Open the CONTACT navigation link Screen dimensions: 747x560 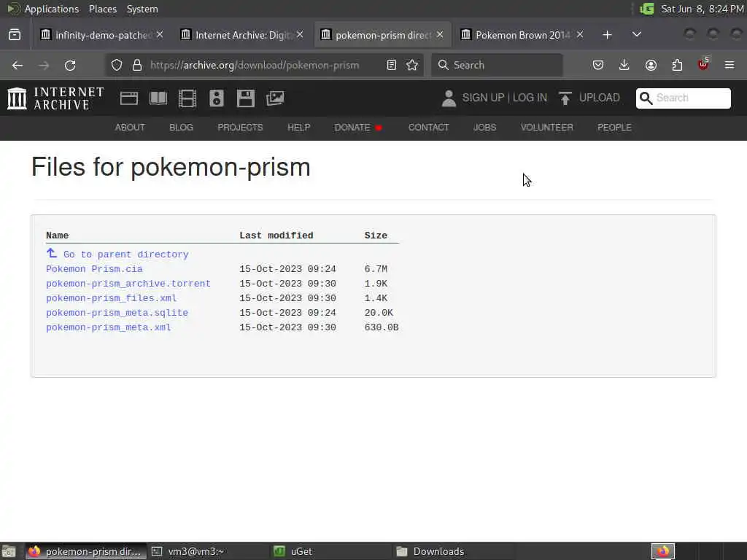[x=428, y=127]
